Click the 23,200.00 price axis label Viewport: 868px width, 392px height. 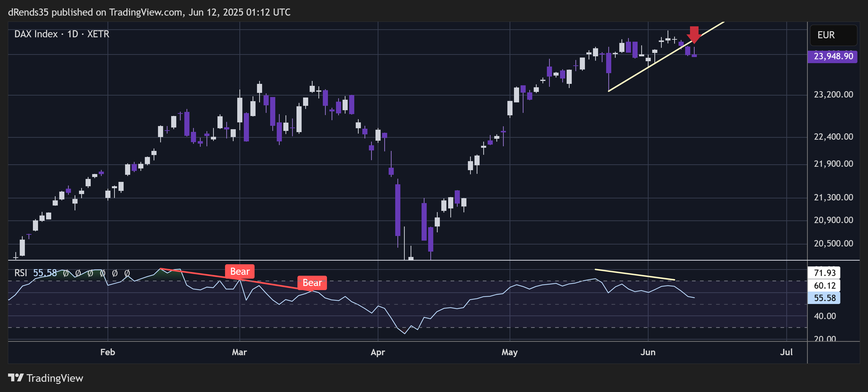(833, 95)
